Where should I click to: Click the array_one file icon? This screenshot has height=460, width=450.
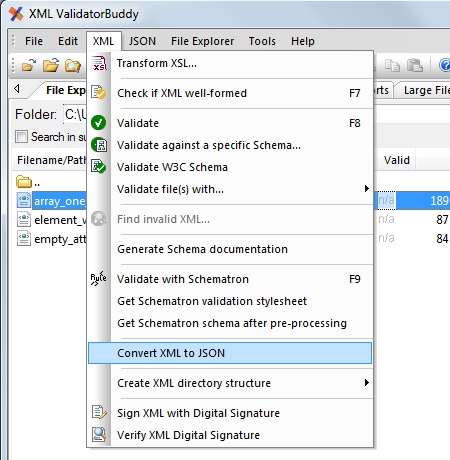click(x=24, y=201)
